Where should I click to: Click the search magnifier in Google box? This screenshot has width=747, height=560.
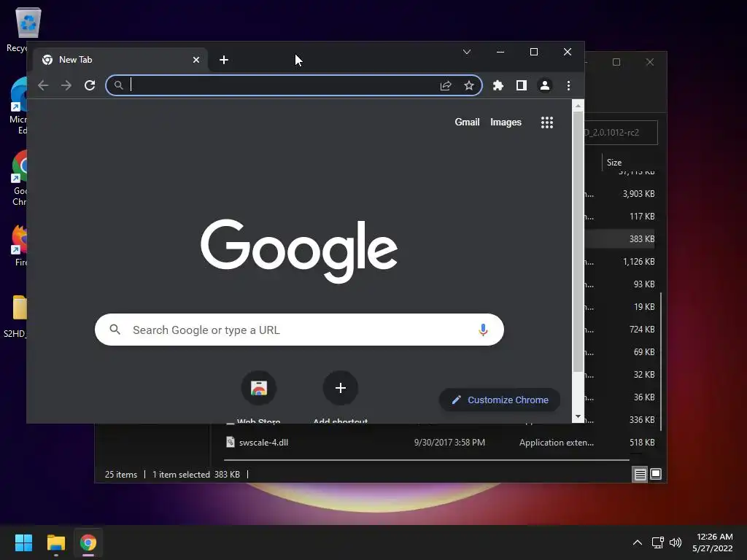point(115,329)
